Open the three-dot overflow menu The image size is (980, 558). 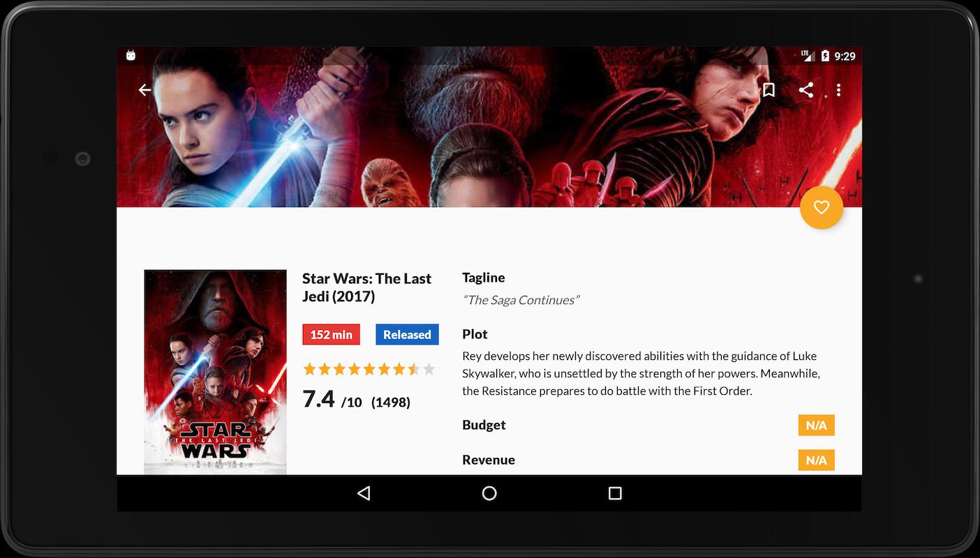tap(838, 90)
